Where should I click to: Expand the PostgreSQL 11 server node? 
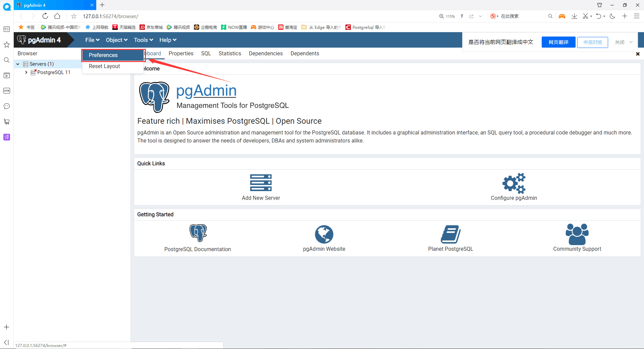[x=26, y=72]
